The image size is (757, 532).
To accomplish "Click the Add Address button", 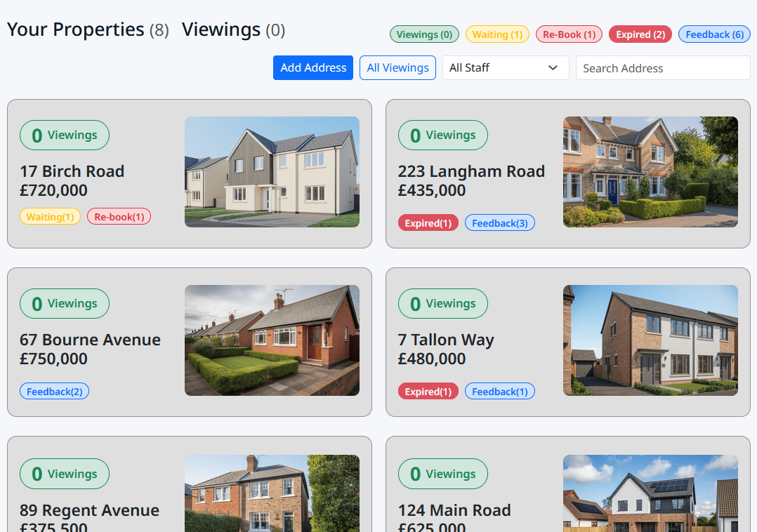I will [312, 68].
